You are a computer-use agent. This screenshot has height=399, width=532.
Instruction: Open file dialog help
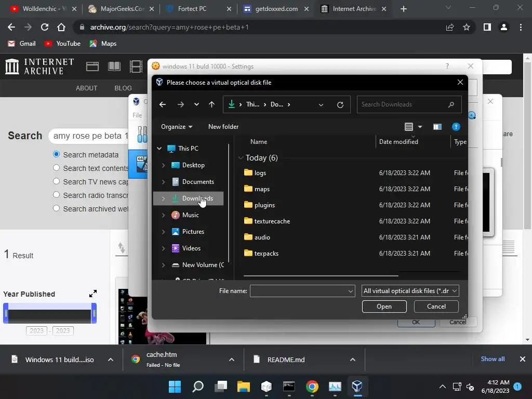456,127
